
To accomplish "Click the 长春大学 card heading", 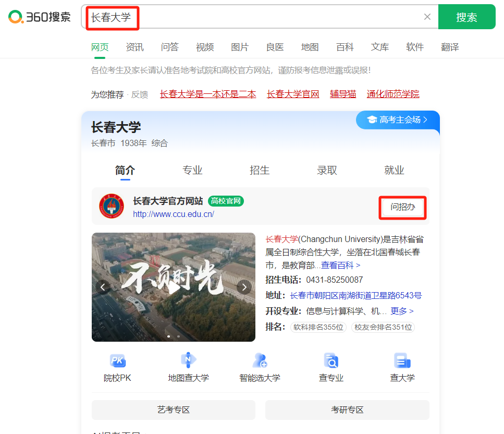I will point(116,127).
